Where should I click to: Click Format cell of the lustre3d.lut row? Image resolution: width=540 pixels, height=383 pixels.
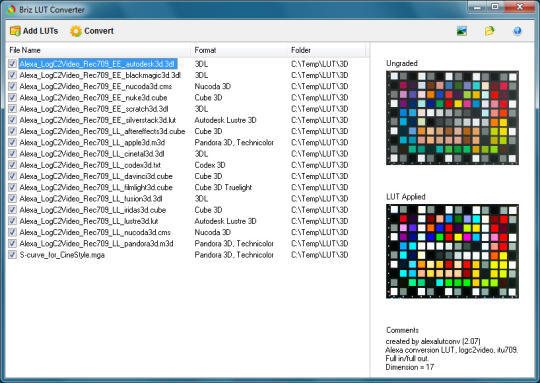225,221
